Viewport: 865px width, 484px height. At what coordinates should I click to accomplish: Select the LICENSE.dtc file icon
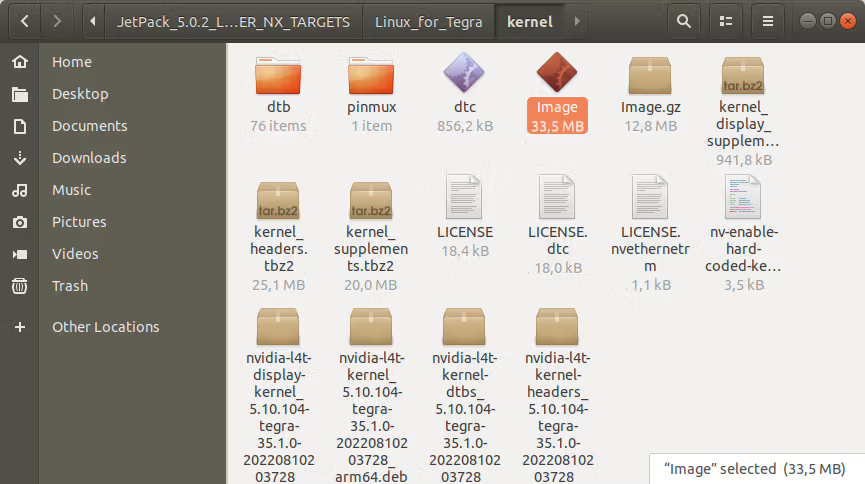point(557,197)
